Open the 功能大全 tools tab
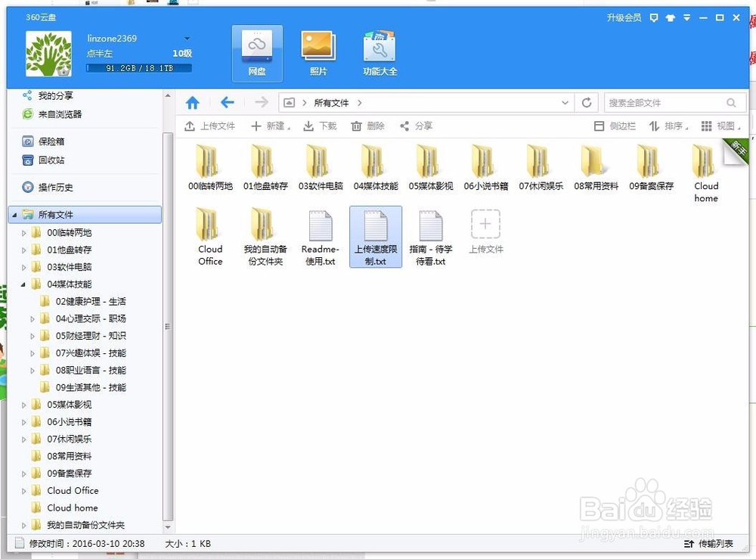 (380, 53)
